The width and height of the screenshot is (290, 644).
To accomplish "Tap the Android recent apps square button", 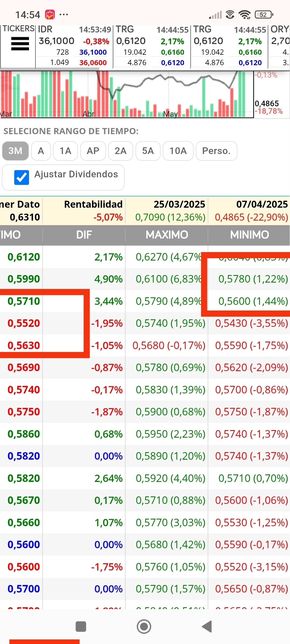I will pyautogui.click(x=81, y=627).
